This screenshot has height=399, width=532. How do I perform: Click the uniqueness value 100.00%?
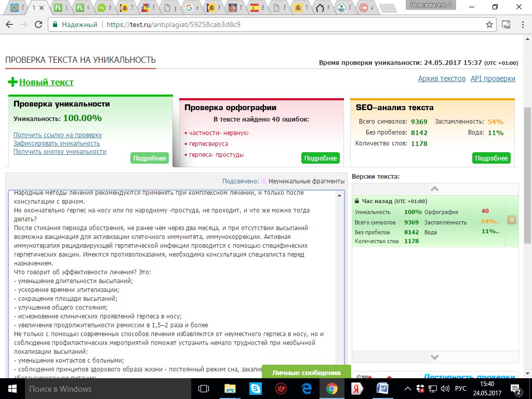click(x=83, y=118)
